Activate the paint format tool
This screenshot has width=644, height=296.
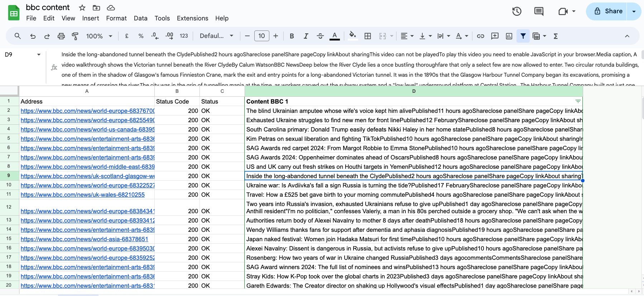click(75, 36)
